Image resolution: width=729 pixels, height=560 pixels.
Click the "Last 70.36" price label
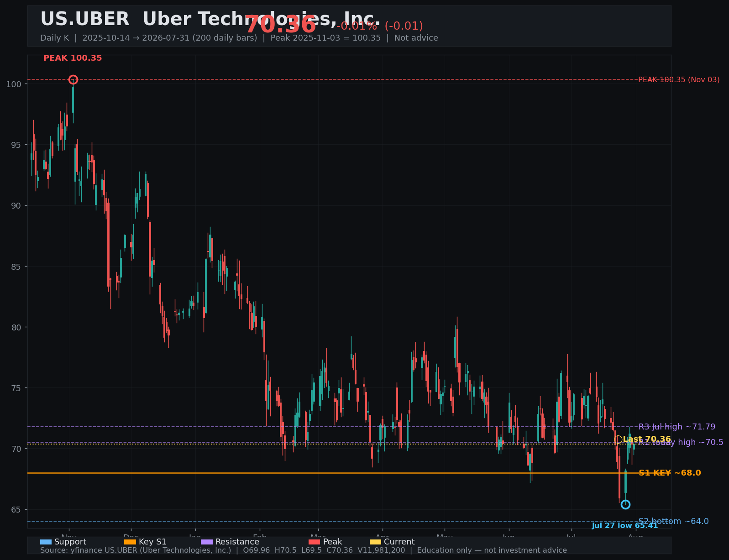pos(647,440)
